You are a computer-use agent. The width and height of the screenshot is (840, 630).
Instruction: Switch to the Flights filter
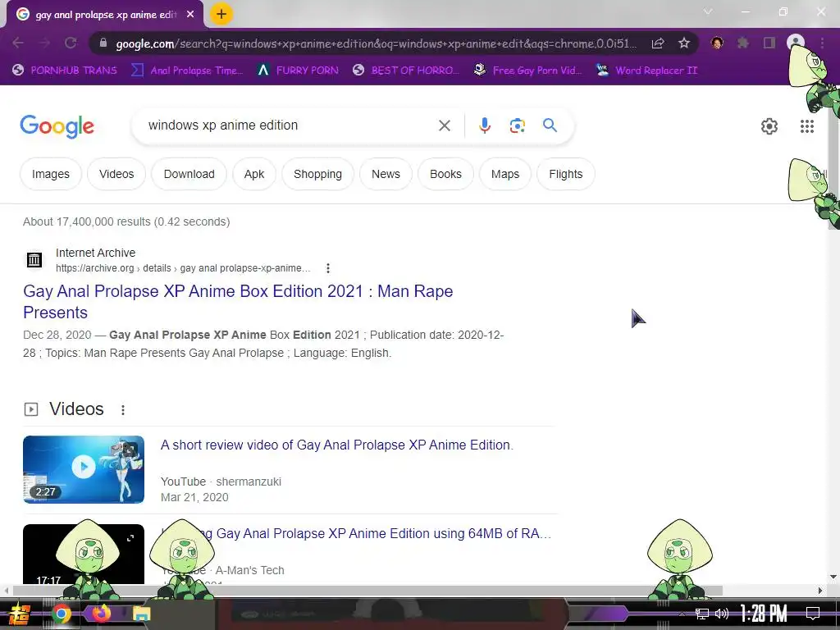pyautogui.click(x=566, y=174)
